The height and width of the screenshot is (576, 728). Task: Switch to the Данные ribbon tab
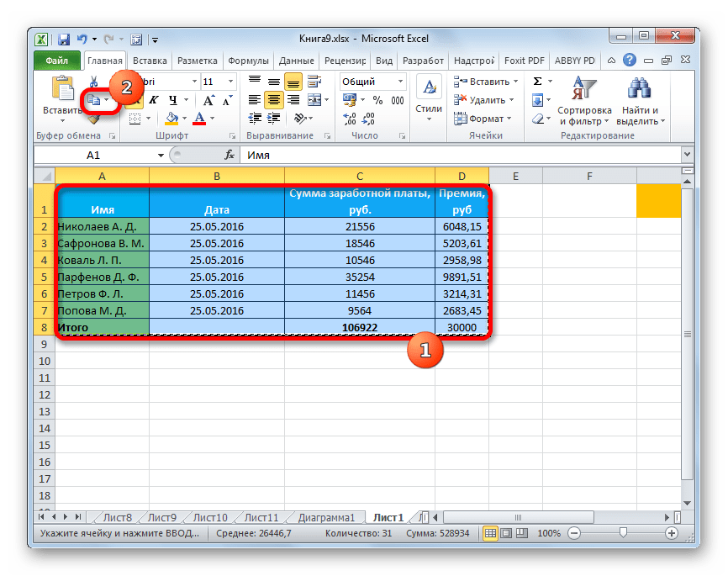[x=296, y=61]
